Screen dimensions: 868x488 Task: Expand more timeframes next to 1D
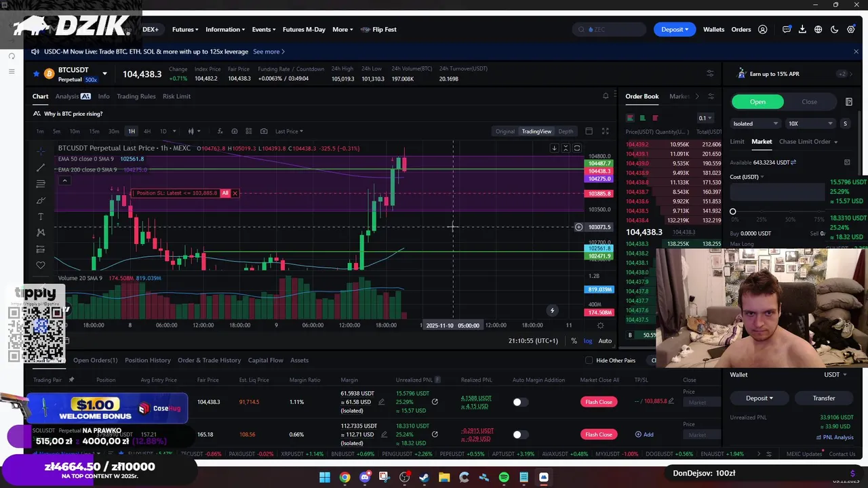[174, 131]
